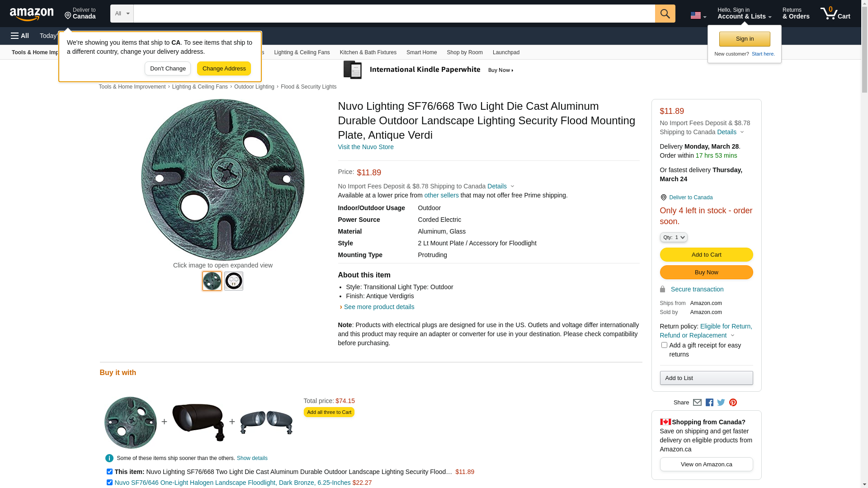Open the All hamburger menu
The width and height of the screenshot is (868, 488).
click(x=20, y=36)
